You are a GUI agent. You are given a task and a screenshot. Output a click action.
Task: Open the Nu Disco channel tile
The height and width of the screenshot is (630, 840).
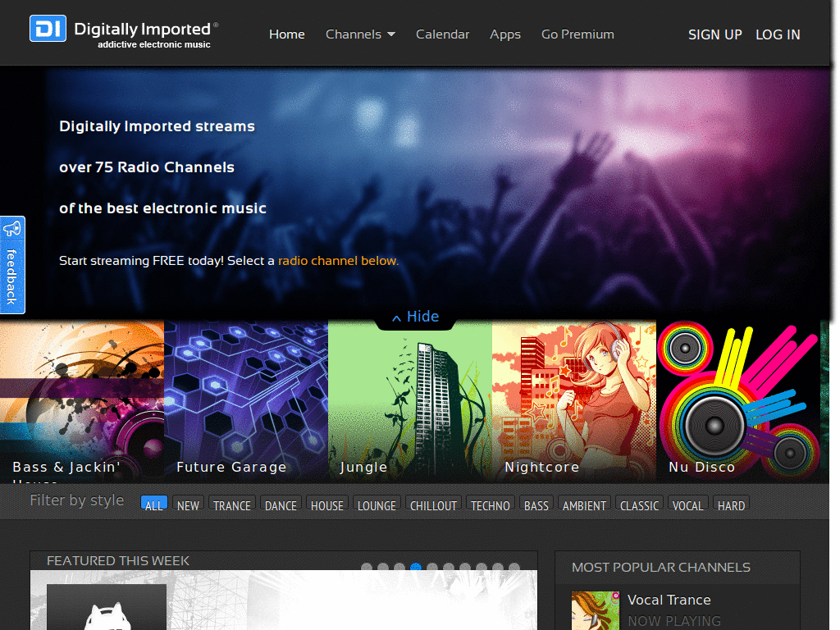tap(737, 402)
